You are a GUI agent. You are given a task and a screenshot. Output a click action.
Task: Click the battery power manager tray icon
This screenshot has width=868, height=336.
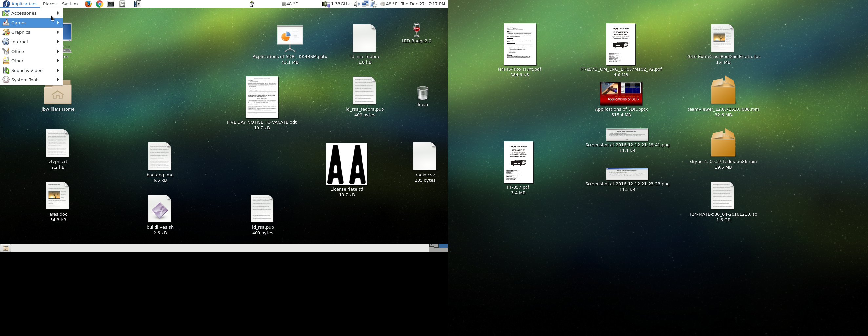click(x=373, y=4)
